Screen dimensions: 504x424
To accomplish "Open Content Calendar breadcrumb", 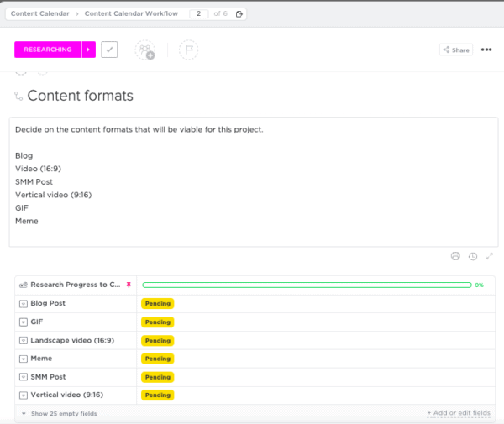I will pos(39,13).
